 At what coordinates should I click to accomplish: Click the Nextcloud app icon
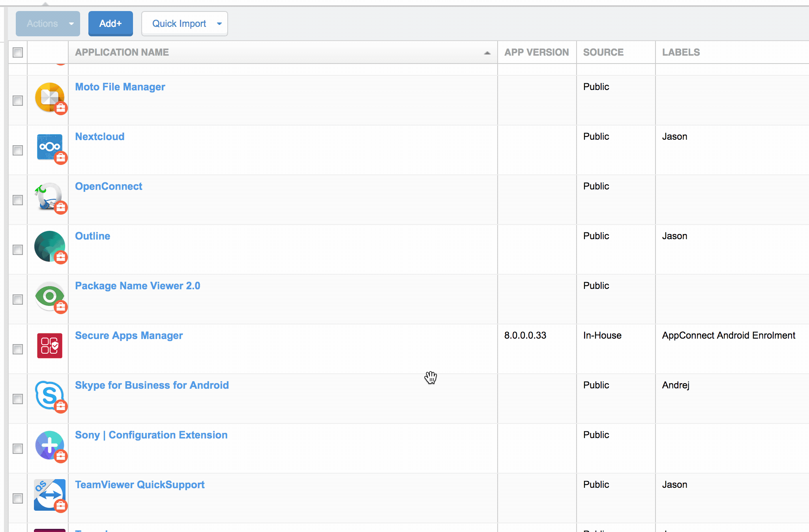(x=49, y=147)
